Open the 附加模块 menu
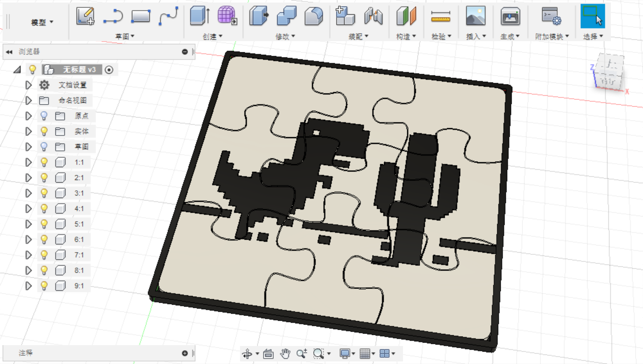 [552, 36]
